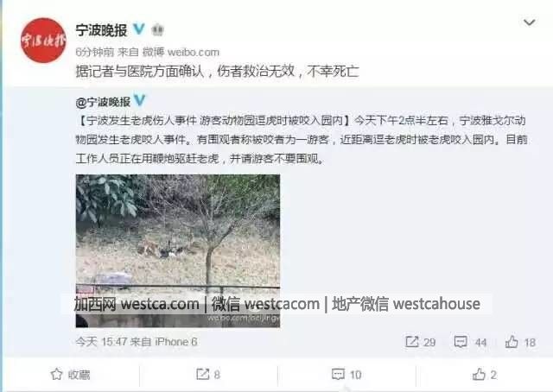Open the tiger enclosure photo thumbnail
Image resolution: width=553 pixels, height=392 pixels.
pos(178,250)
